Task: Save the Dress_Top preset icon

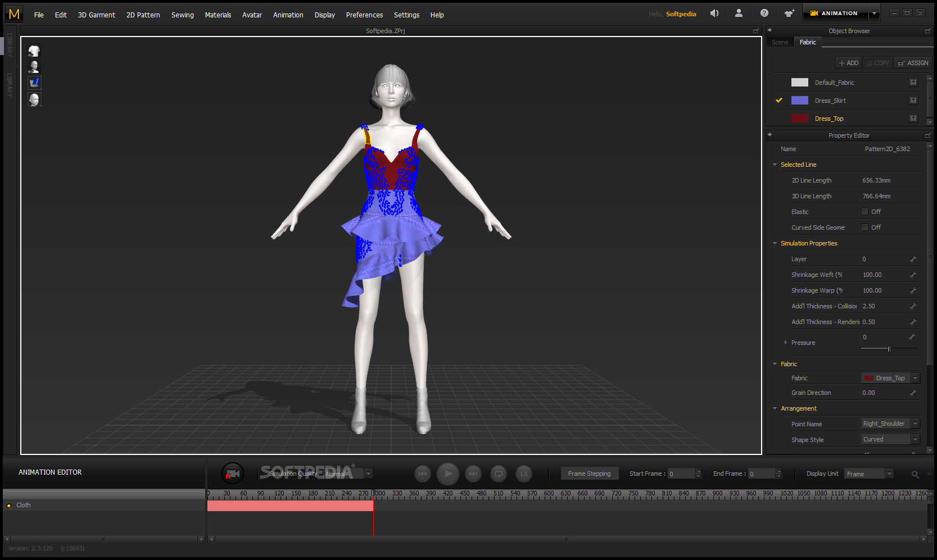Action: (x=913, y=118)
